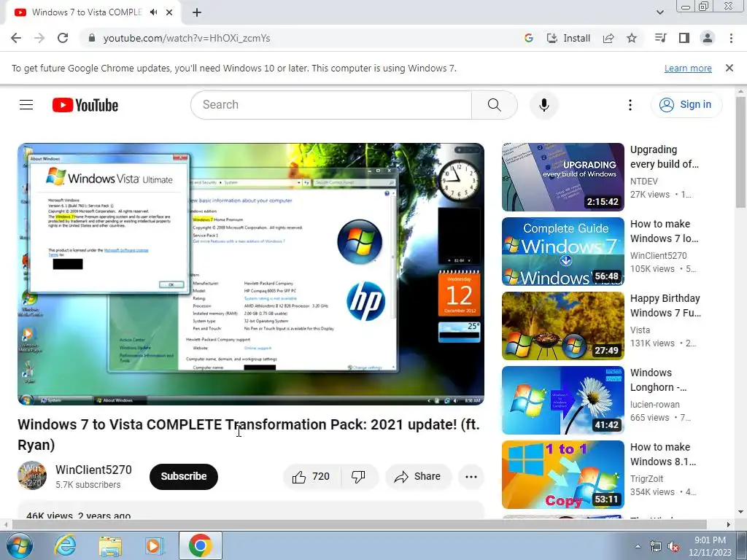Share this page icon in toolbar
The image size is (747, 560).
click(608, 38)
